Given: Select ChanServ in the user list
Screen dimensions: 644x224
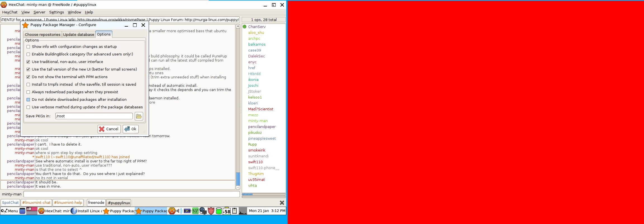Looking at the screenshot, I should click(x=257, y=27).
